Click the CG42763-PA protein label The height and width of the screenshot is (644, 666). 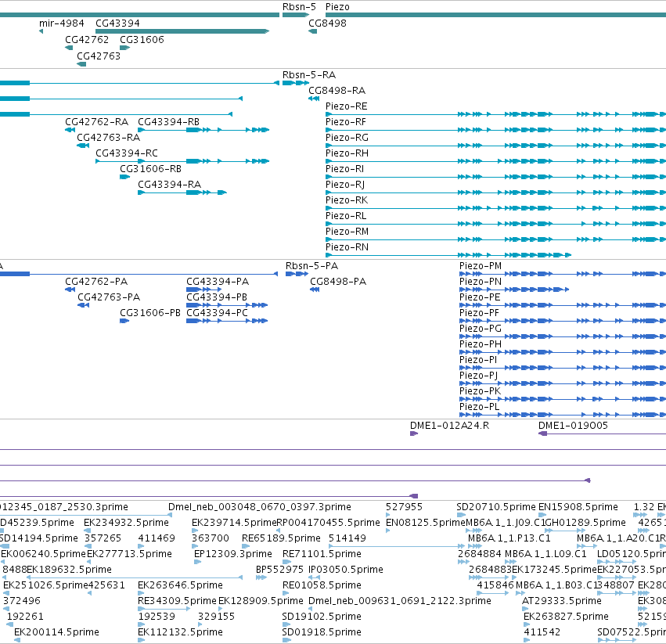pos(109,297)
